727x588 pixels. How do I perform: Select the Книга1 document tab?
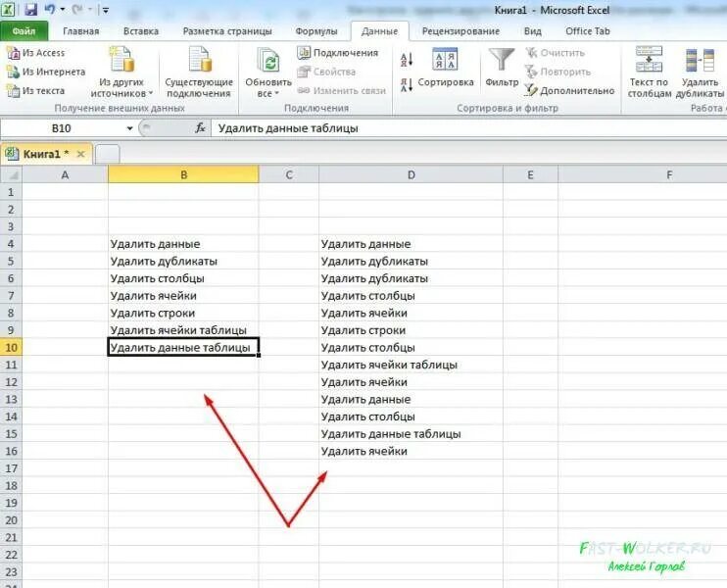(46, 154)
